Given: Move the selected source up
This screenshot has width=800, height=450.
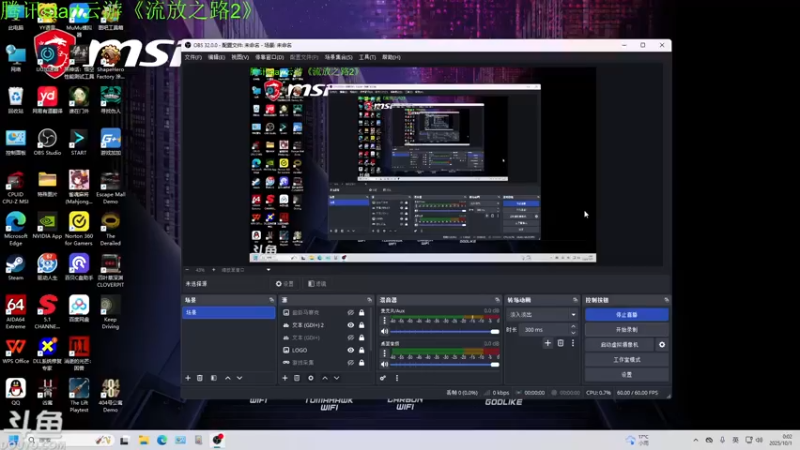Looking at the screenshot, I should (325, 378).
